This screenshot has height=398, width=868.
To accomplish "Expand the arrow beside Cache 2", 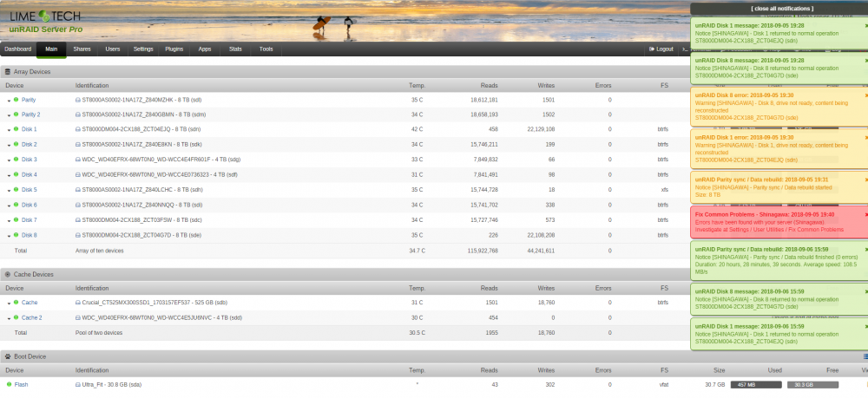I will pos(10,318).
